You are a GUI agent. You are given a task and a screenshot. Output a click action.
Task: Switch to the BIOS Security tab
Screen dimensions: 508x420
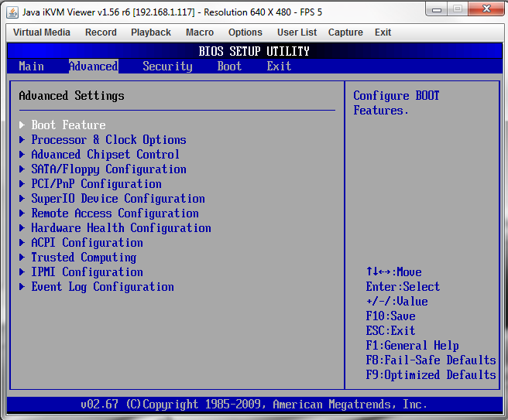click(x=167, y=67)
